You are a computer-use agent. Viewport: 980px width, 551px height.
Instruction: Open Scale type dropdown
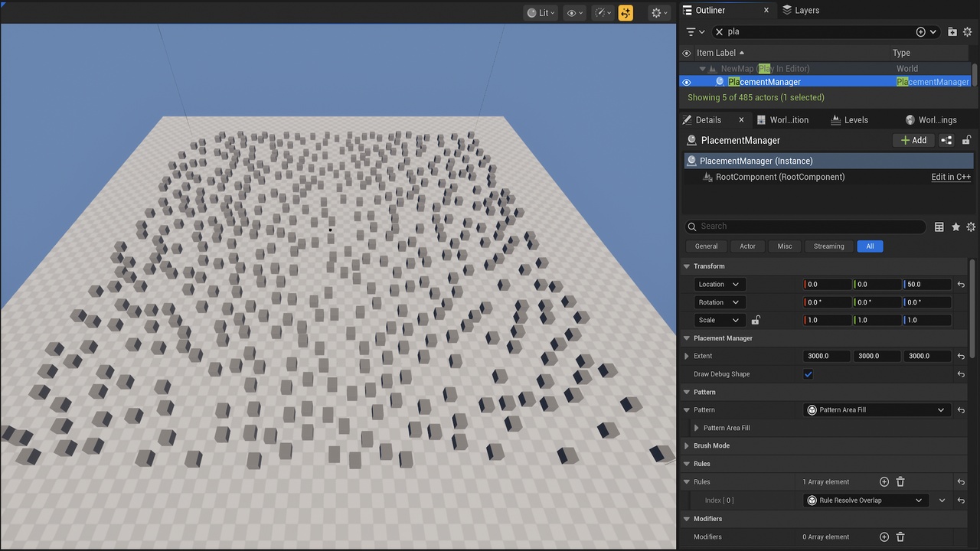[x=719, y=320]
